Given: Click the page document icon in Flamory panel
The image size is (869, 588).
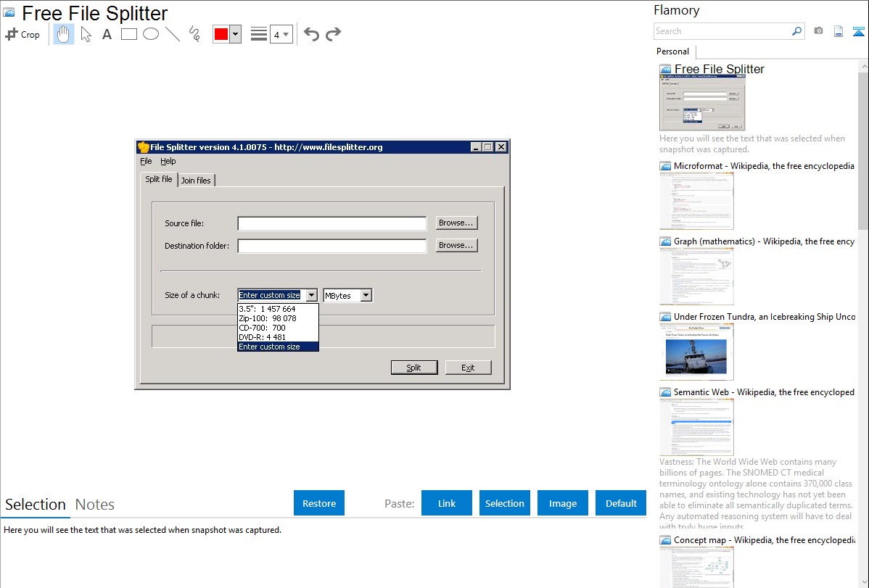Looking at the screenshot, I should [x=839, y=31].
